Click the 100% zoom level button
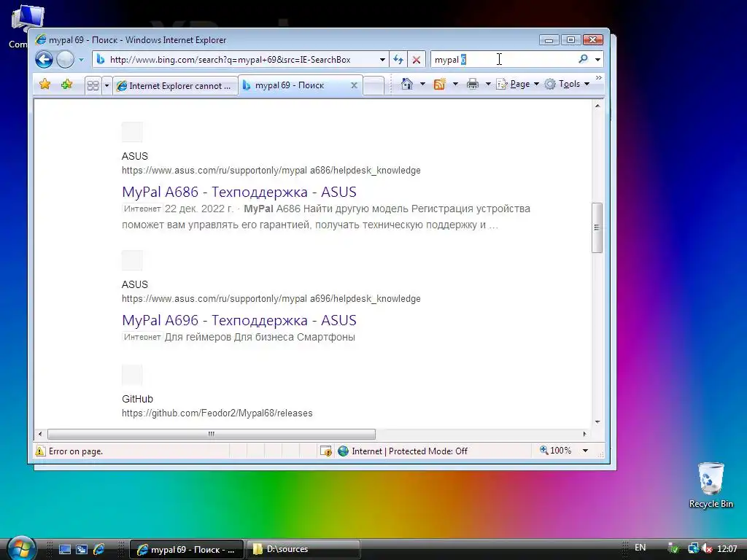This screenshot has width=747, height=560. point(555,450)
